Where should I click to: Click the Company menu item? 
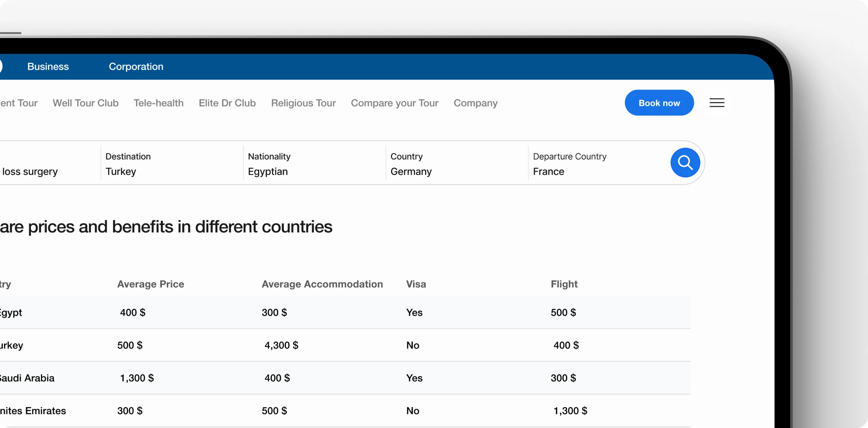475,103
